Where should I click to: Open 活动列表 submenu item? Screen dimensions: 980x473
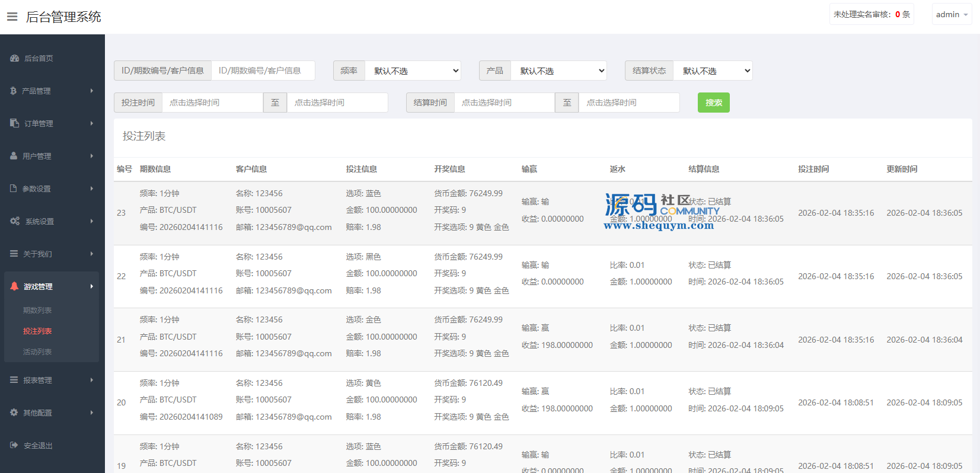coord(37,351)
